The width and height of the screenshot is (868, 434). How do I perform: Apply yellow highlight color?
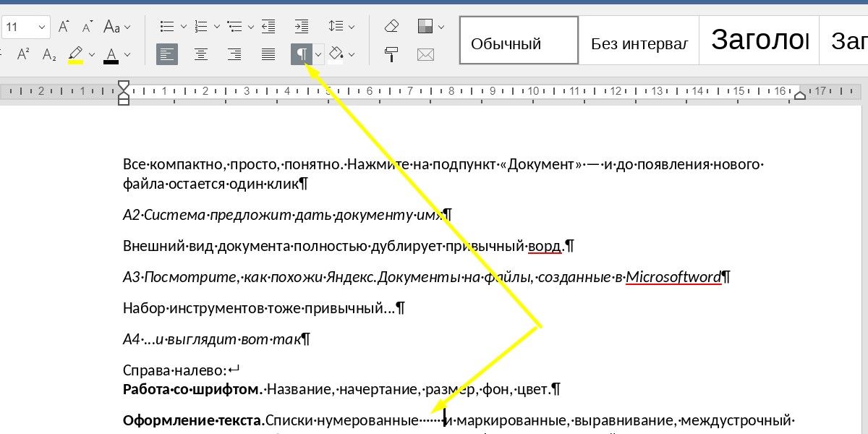coord(75,54)
